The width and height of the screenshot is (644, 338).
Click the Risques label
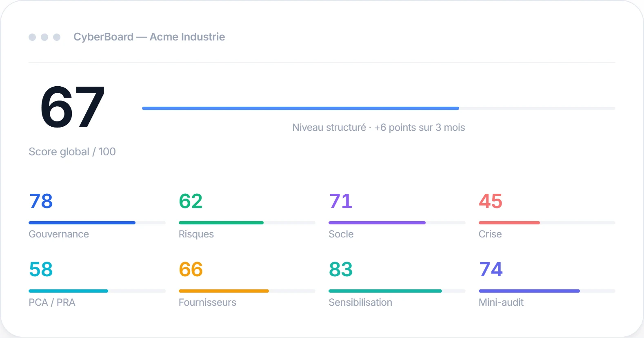(196, 234)
